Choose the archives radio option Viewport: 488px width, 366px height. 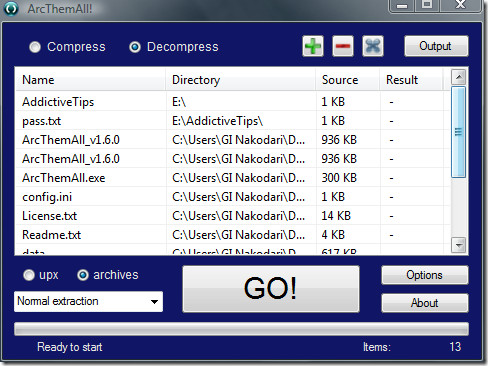83,275
